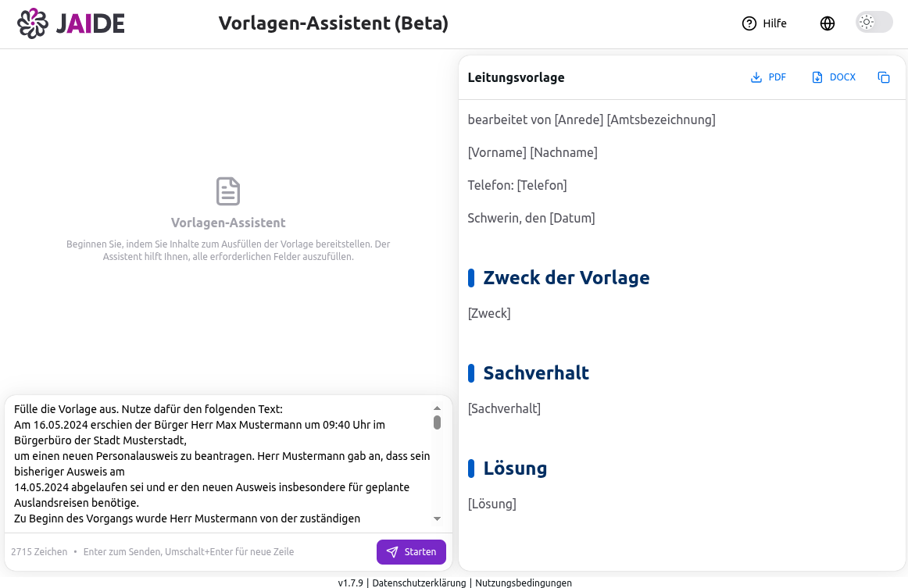Click the Zweck der Vorlage heading
Screen dimensions: 908x588
pos(567,278)
